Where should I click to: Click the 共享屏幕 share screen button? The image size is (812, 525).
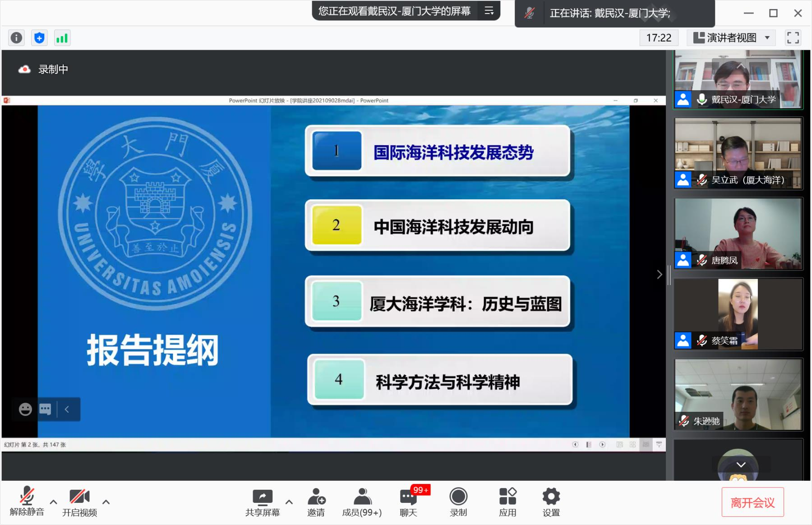tap(263, 502)
